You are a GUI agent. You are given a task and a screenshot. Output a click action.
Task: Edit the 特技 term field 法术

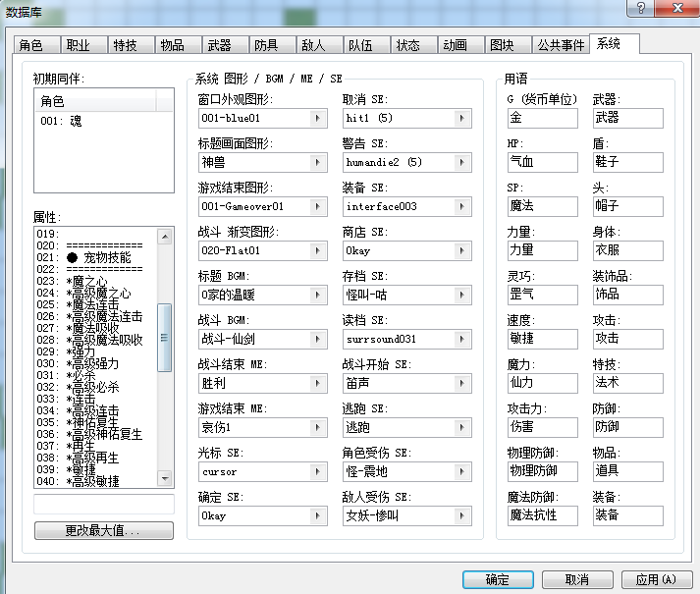click(627, 384)
